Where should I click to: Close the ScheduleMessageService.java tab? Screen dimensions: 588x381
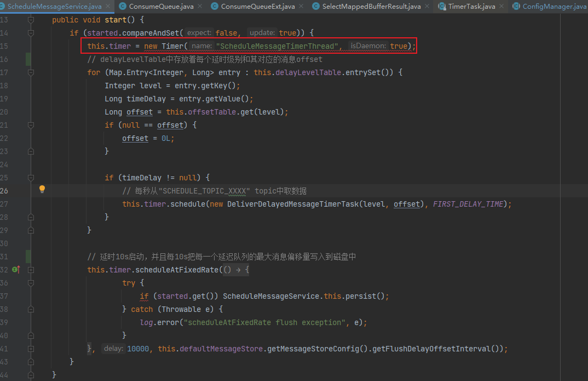108,7
